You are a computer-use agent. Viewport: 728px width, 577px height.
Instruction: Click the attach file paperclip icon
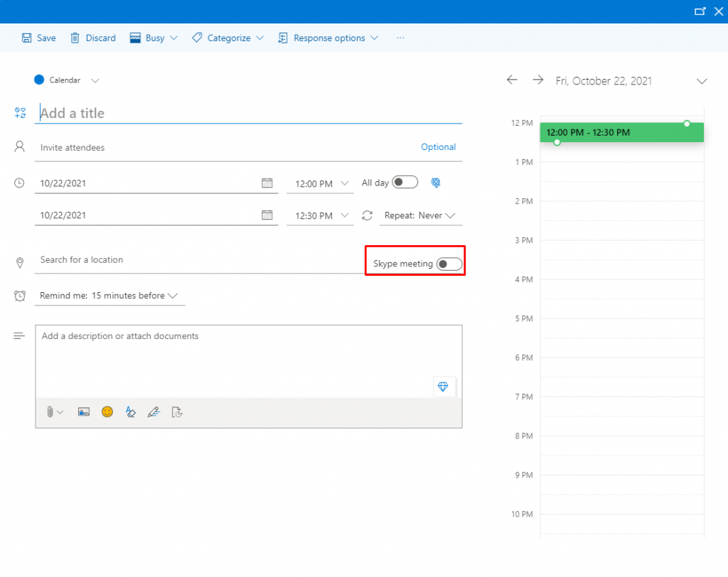(x=50, y=411)
